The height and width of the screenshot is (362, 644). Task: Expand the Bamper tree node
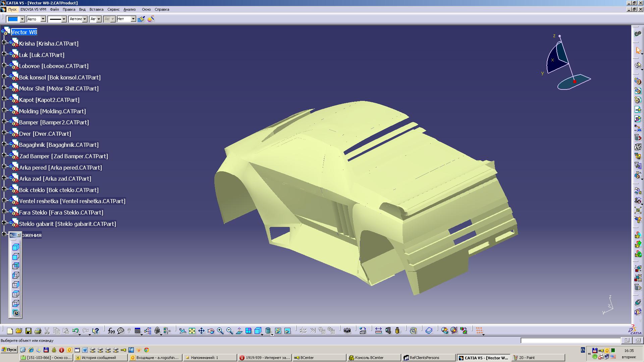point(4,121)
